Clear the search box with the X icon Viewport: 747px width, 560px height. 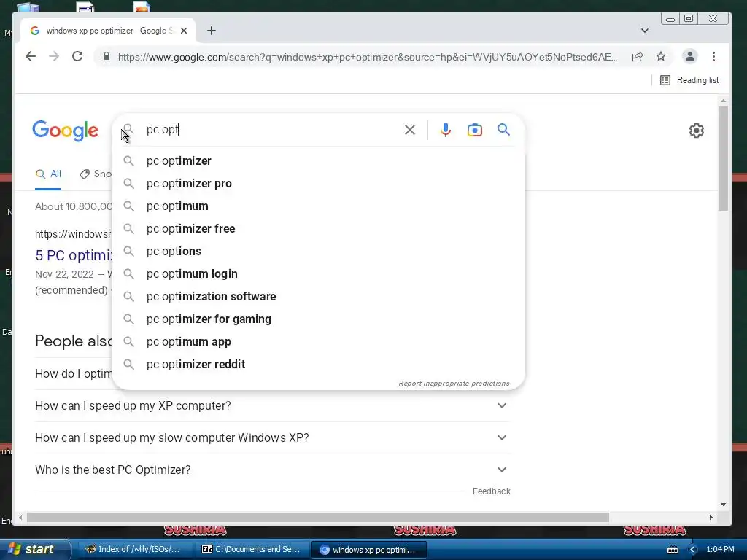pyautogui.click(x=410, y=130)
